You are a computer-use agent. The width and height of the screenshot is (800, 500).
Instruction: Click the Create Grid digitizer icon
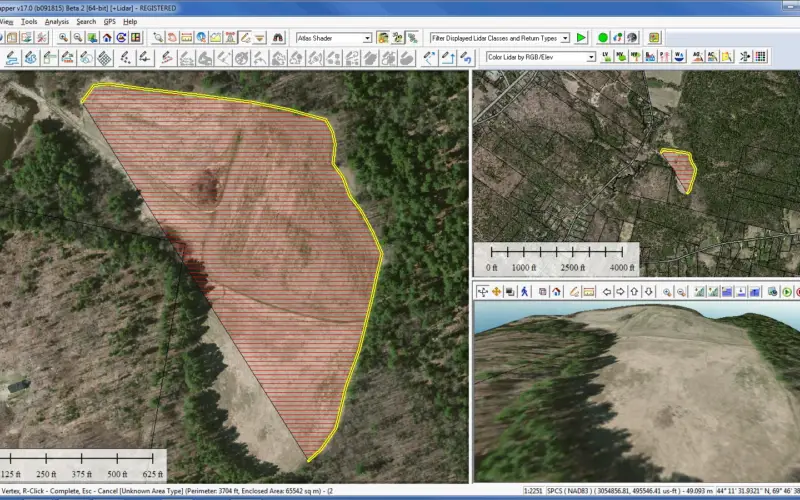coord(105,58)
